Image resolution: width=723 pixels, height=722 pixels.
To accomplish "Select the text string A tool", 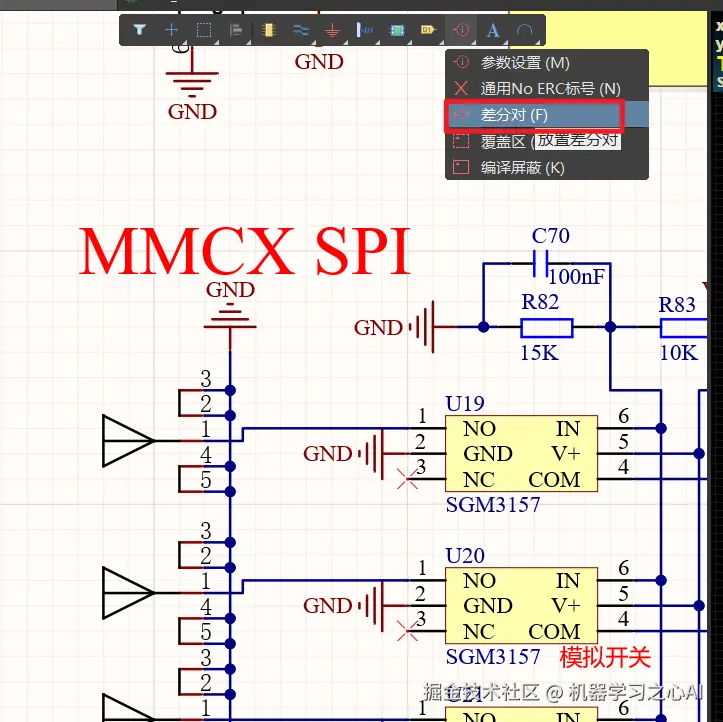I will 493,30.
